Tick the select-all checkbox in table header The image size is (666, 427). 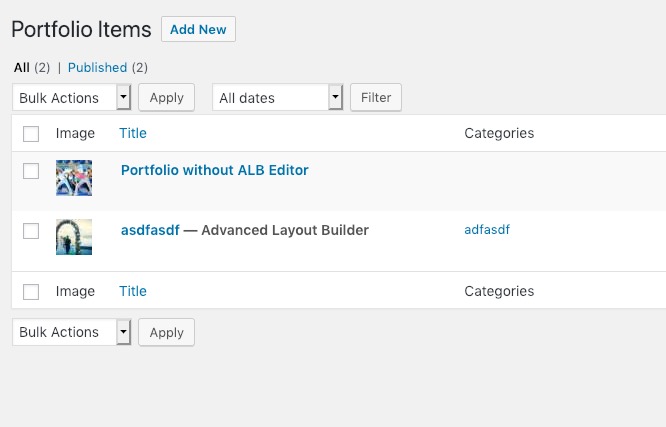pos(31,134)
